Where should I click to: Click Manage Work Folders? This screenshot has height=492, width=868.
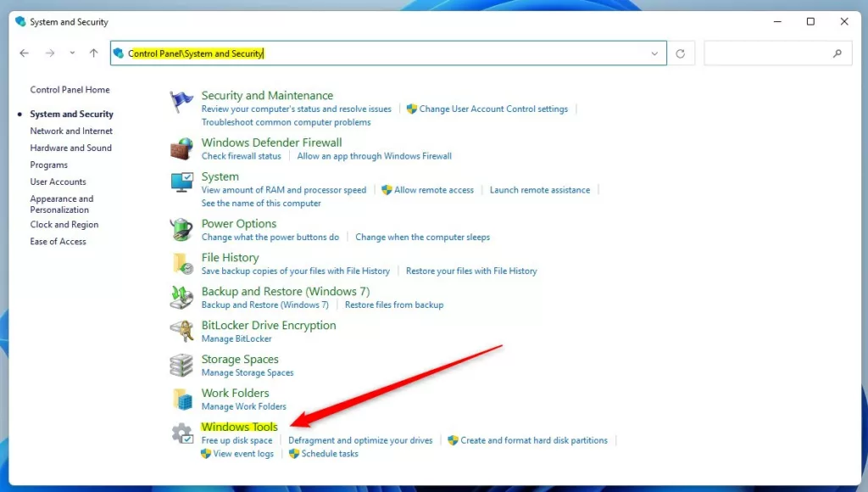(243, 406)
